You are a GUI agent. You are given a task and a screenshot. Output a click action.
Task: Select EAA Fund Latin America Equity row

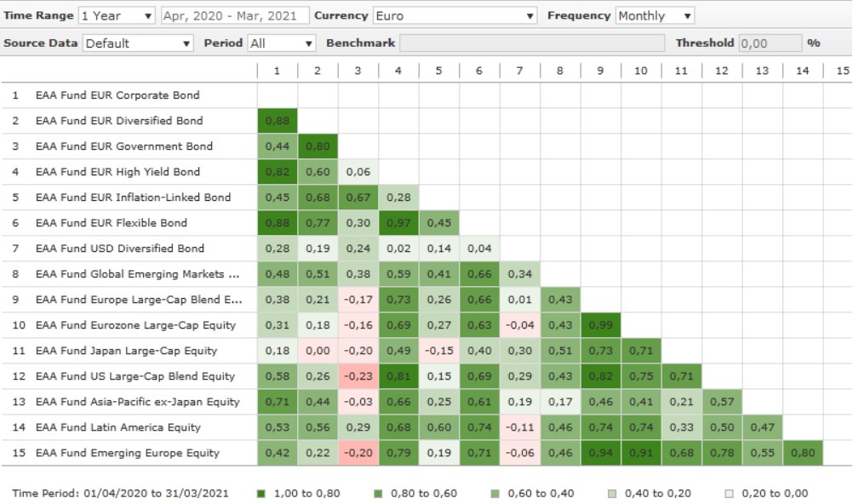tap(118, 427)
